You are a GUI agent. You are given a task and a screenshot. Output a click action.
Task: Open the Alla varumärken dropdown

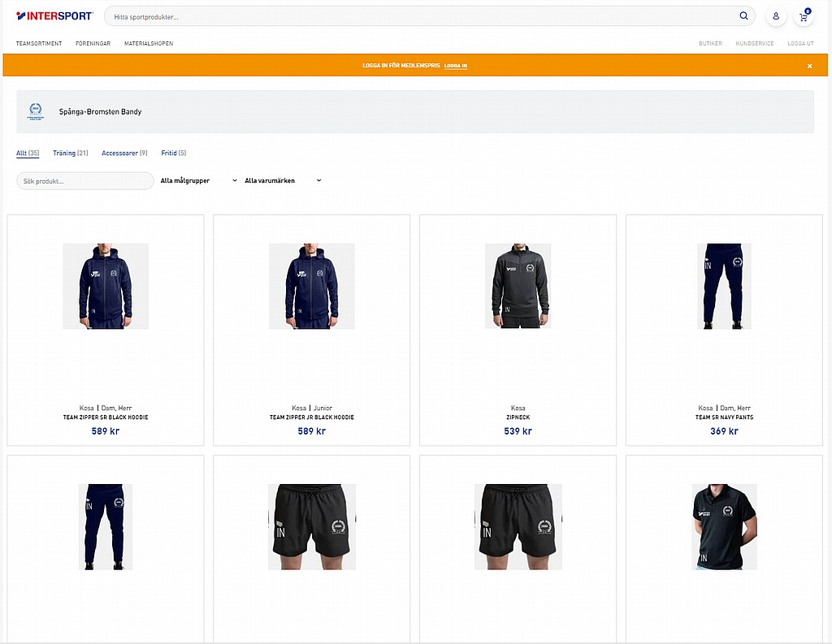(x=283, y=181)
